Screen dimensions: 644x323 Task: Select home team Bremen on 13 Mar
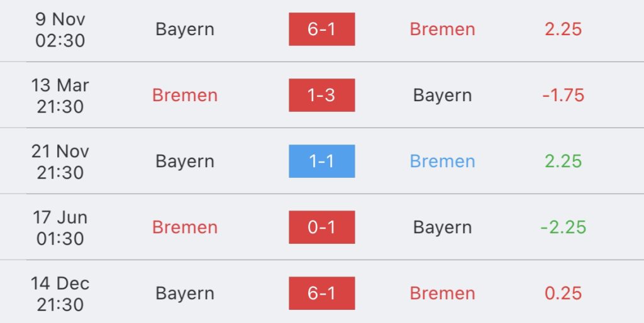(x=185, y=96)
